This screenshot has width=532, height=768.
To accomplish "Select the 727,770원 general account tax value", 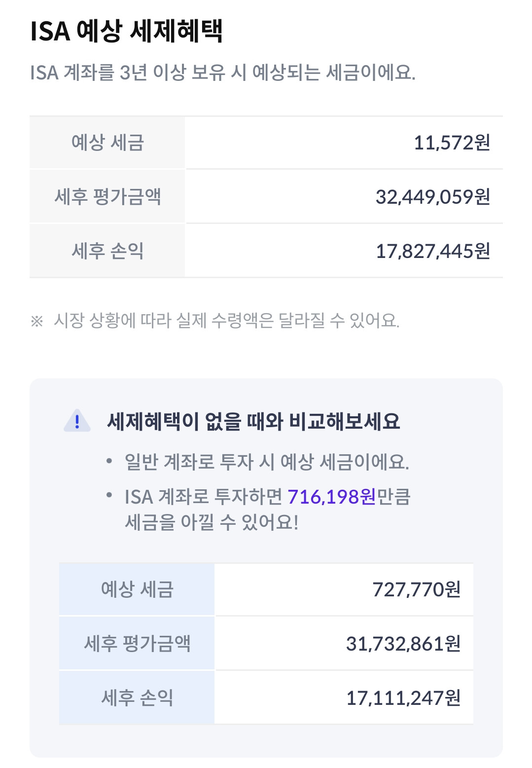I will click(x=416, y=589).
